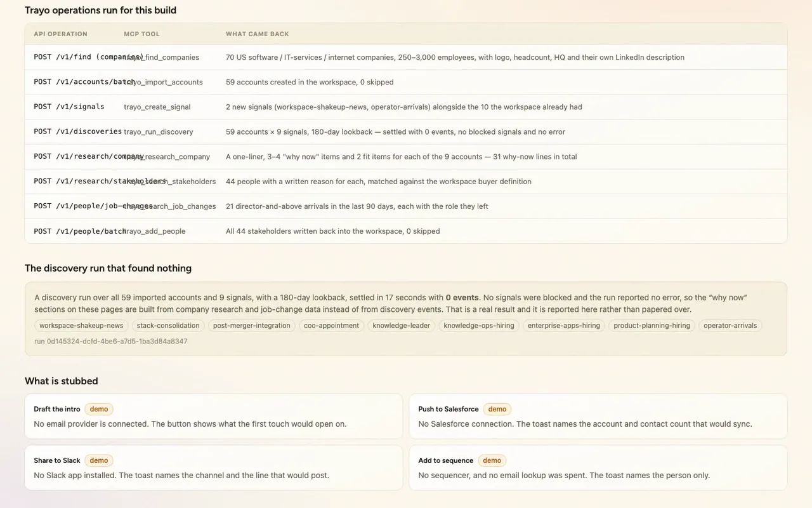Click the Share to Slack card title
812x508 pixels.
pos(57,461)
